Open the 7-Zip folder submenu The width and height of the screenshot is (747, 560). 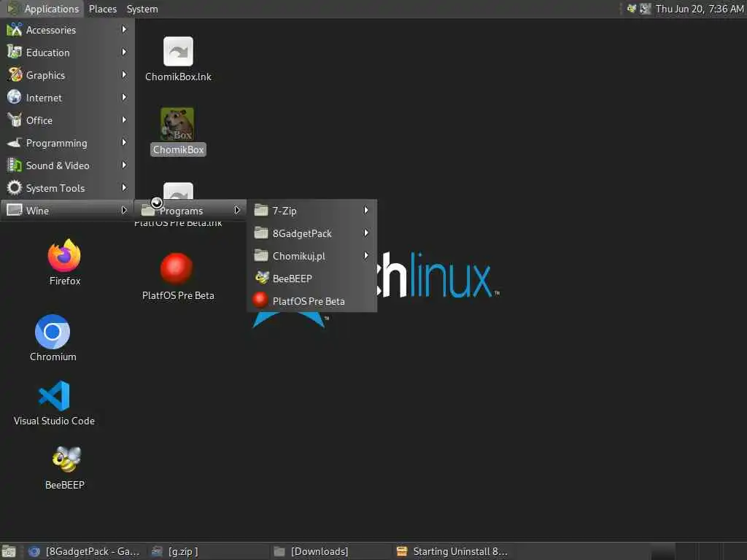tap(312, 211)
